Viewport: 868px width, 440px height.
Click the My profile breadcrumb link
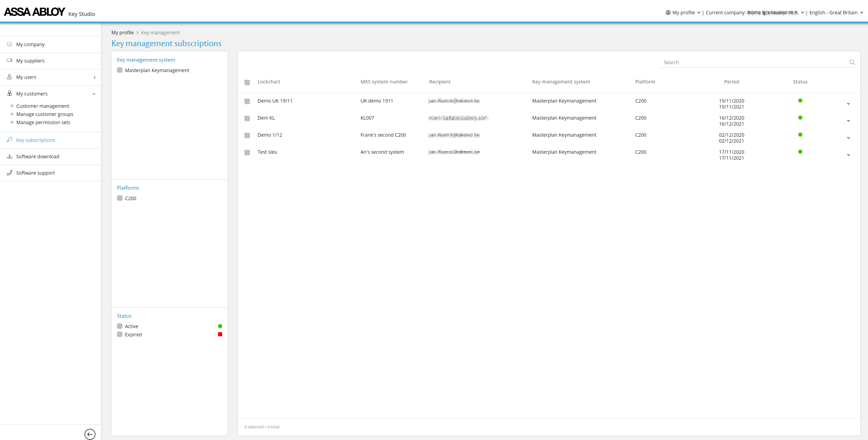(x=122, y=32)
